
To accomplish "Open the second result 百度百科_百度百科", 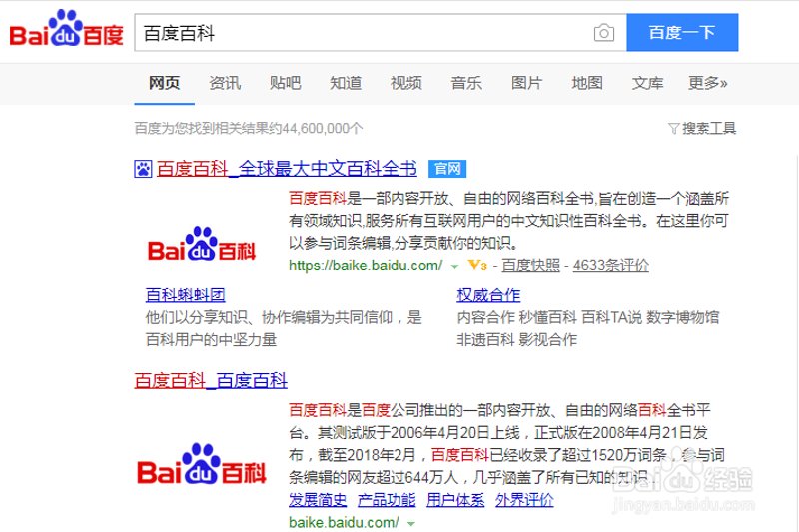I will tap(211, 380).
